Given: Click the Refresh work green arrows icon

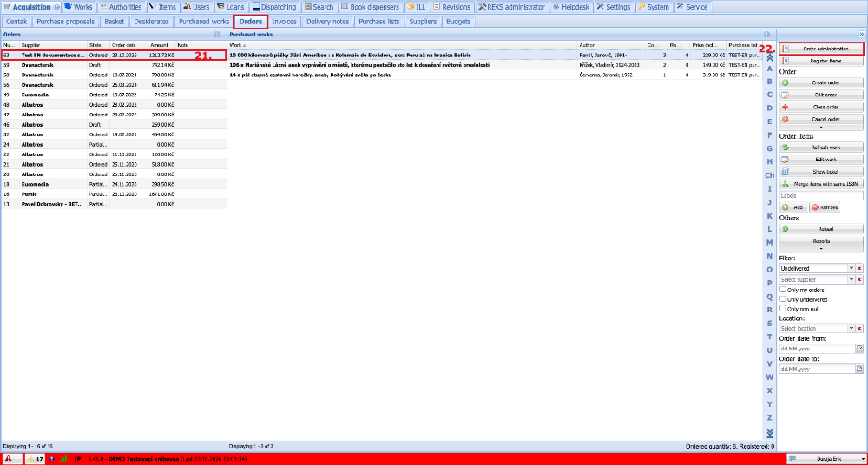Looking at the screenshot, I should (785, 147).
